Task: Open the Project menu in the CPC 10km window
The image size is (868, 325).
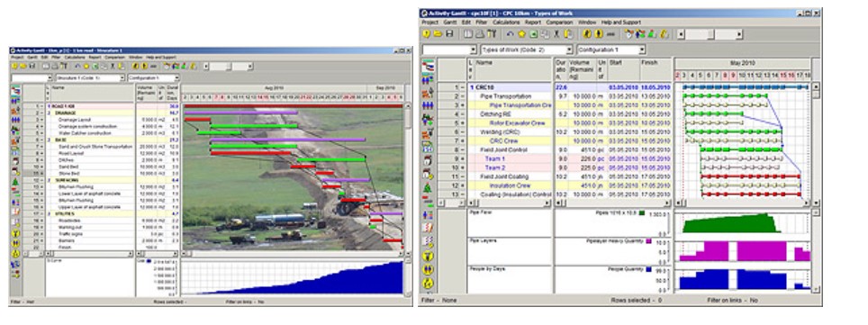Action: 429,23
